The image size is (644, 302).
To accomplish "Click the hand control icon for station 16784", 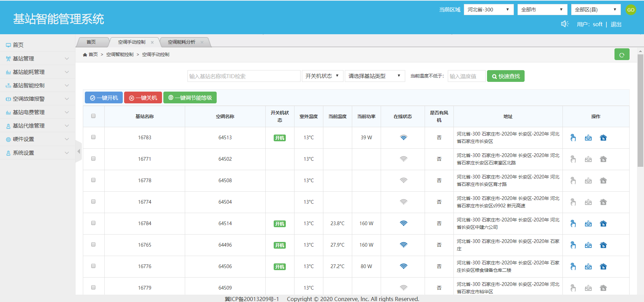I will 573,223.
